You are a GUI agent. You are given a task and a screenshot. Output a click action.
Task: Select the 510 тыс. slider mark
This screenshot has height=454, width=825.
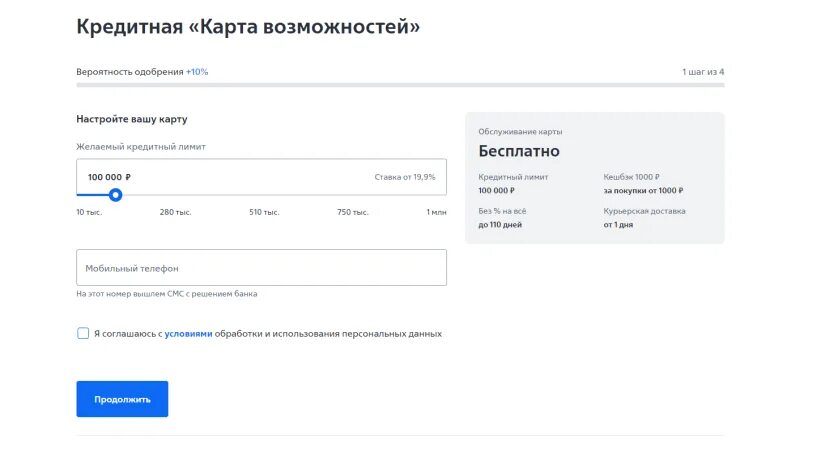point(264,212)
